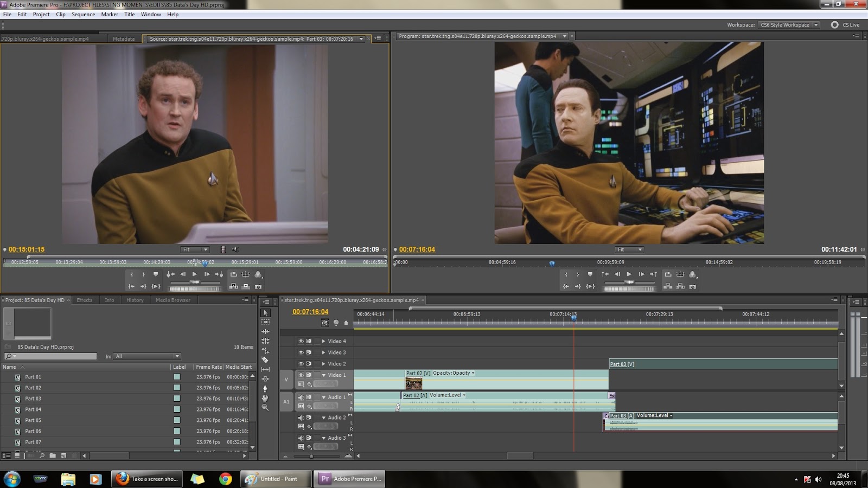The image size is (868, 488).
Task: Switch to the Media Browser tab
Action: pyautogui.click(x=173, y=300)
